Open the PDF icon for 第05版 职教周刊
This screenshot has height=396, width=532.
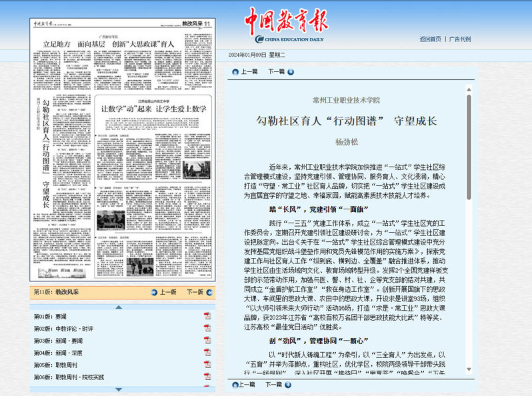click(207, 365)
